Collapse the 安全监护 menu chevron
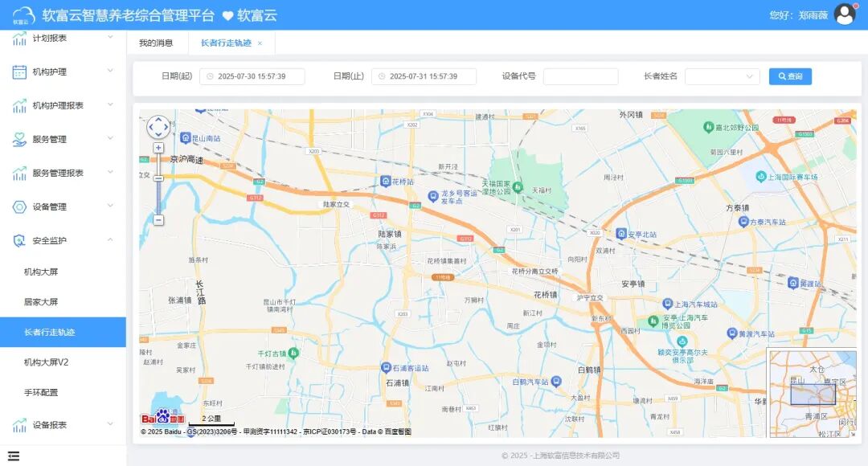The width and height of the screenshot is (868, 466). click(111, 239)
